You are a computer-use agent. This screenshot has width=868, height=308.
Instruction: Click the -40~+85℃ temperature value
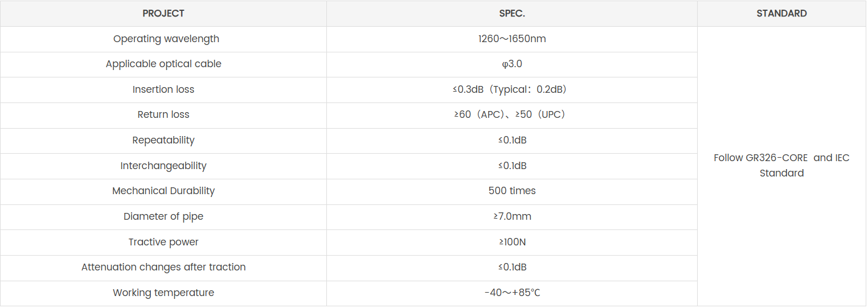(511, 293)
